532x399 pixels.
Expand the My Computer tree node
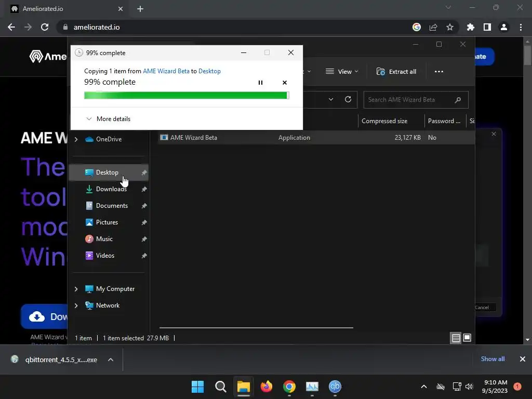pyautogui.click(x=76, y=289)
